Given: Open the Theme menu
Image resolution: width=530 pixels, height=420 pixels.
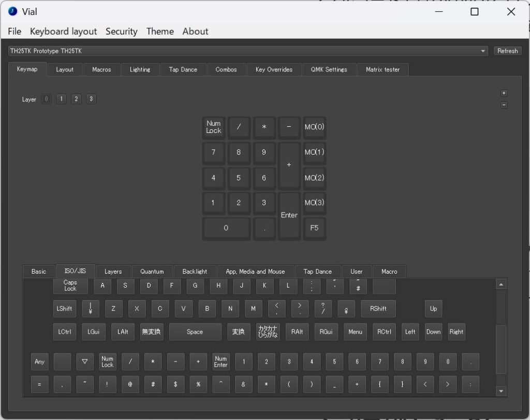Looking at the screenshot, I should (160, 32).
